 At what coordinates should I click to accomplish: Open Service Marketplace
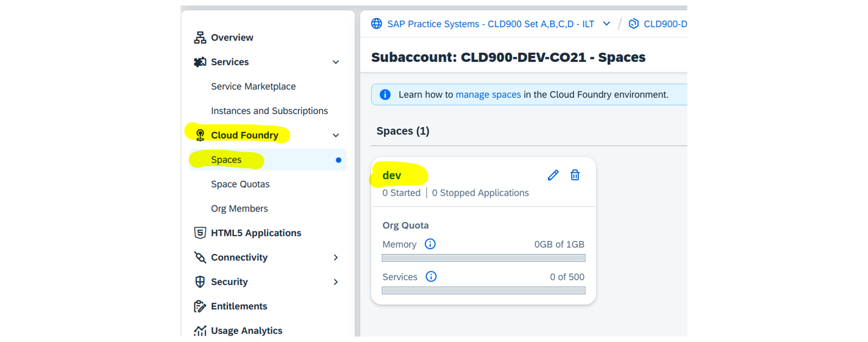[253, 86]
